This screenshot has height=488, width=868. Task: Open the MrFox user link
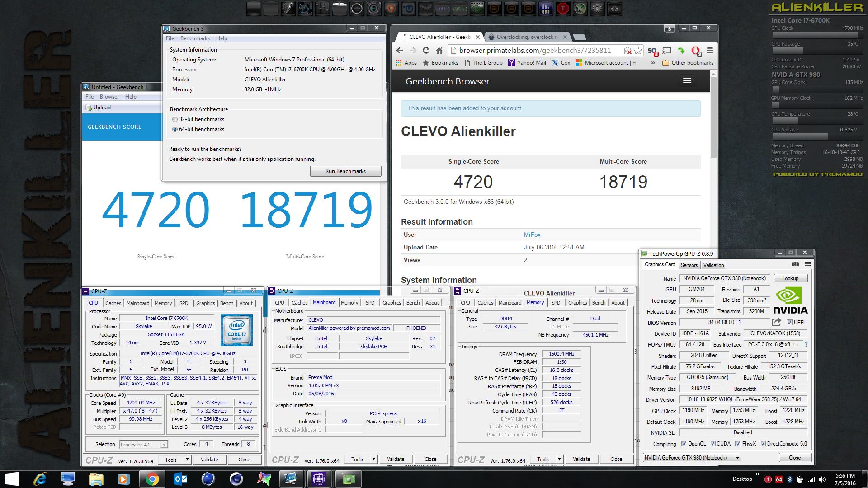[x=532, y=235]
